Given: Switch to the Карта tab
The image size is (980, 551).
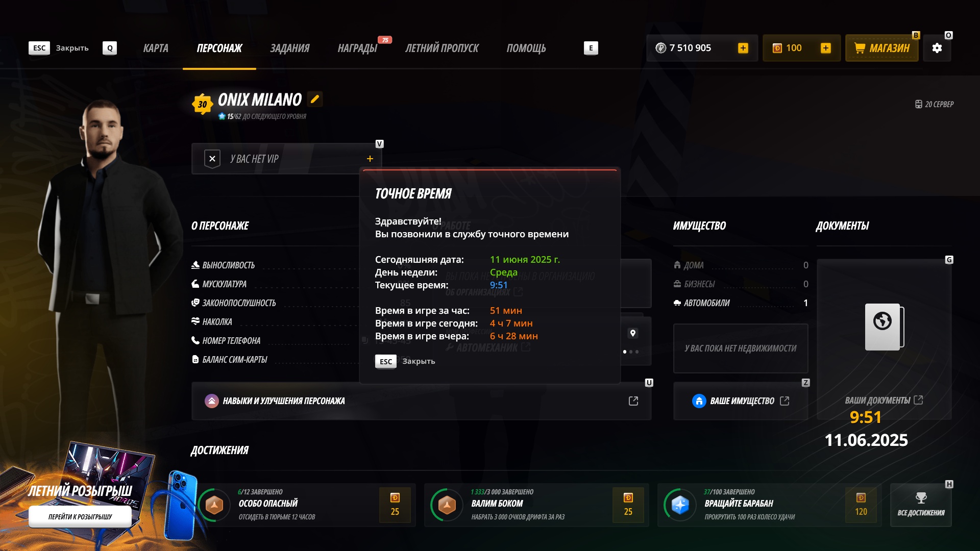Looking at the screenshot, I should pos(156,48).
